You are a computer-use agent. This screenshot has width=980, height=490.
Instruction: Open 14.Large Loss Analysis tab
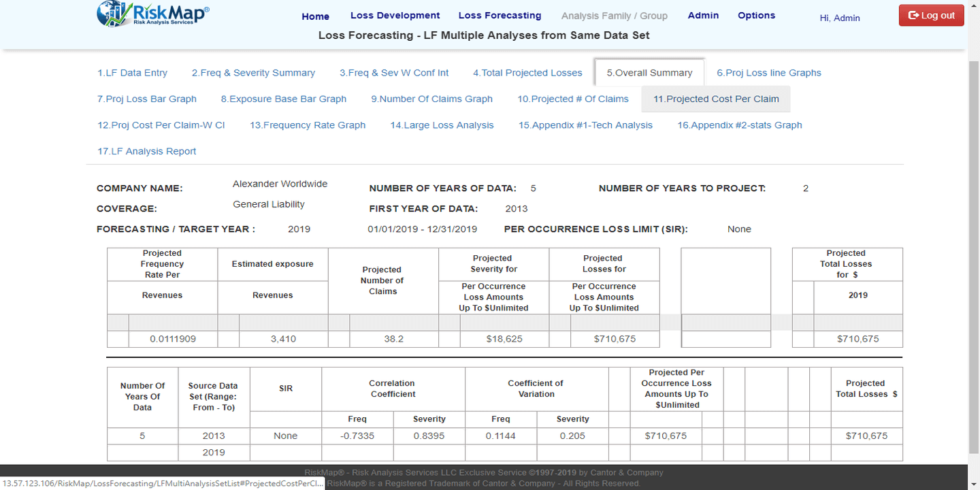coord(442,125)
